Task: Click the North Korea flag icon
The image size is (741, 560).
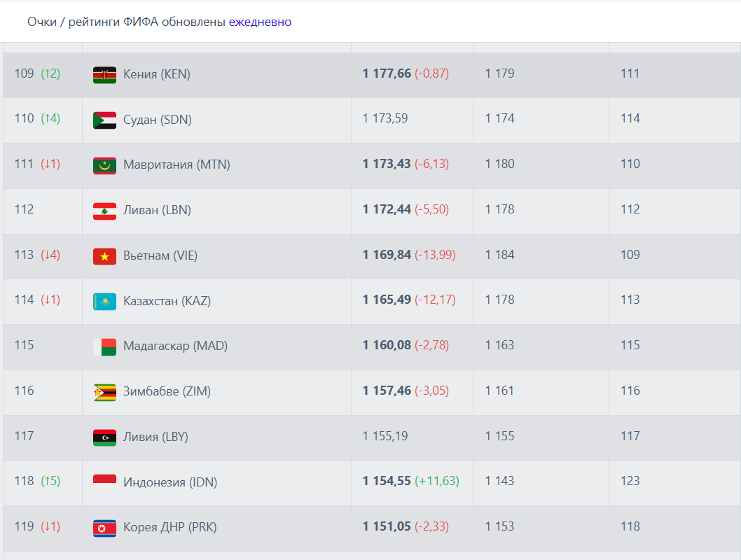Action: [104, 528]
